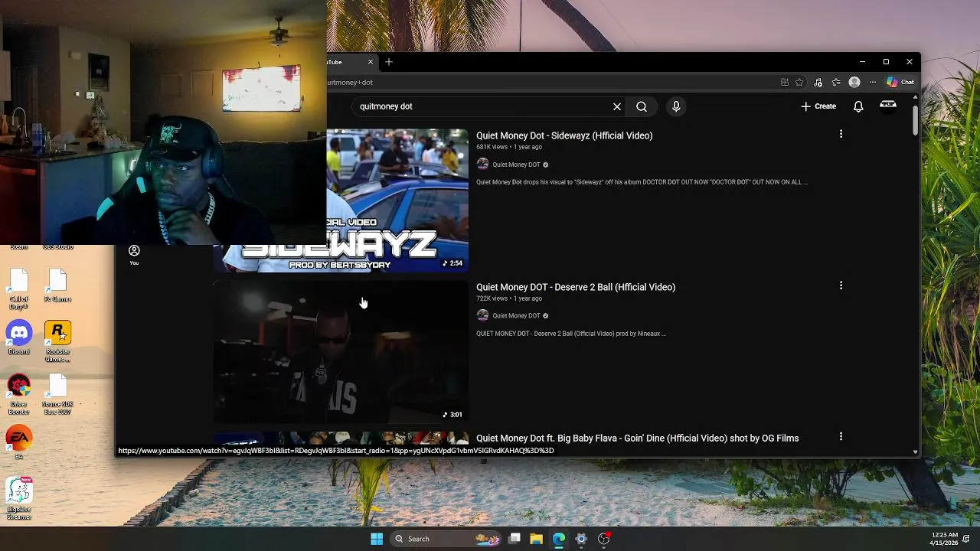The image size is (980, 551).
Task: Open YouTube notifications bell
Action: click(x=858, y=106)
